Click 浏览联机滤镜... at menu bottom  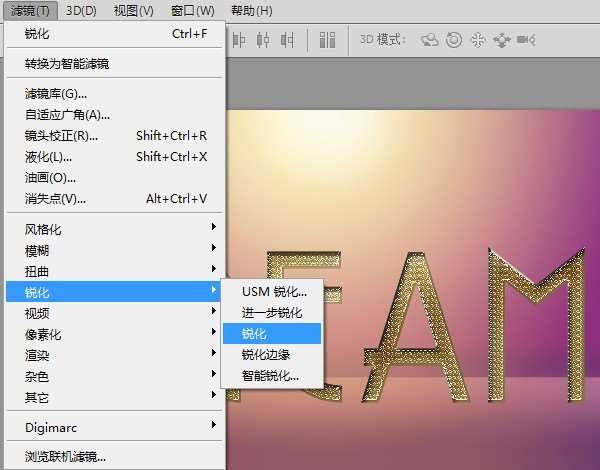pos(65,457)
